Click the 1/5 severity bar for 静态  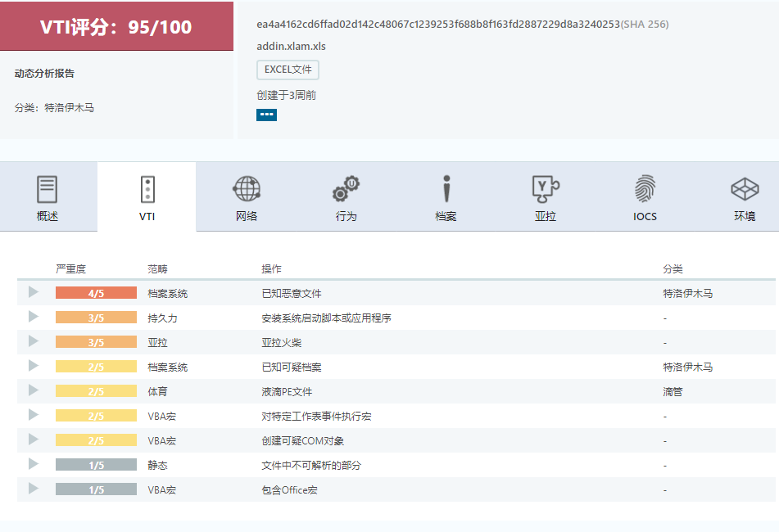[x=96, y=465]
